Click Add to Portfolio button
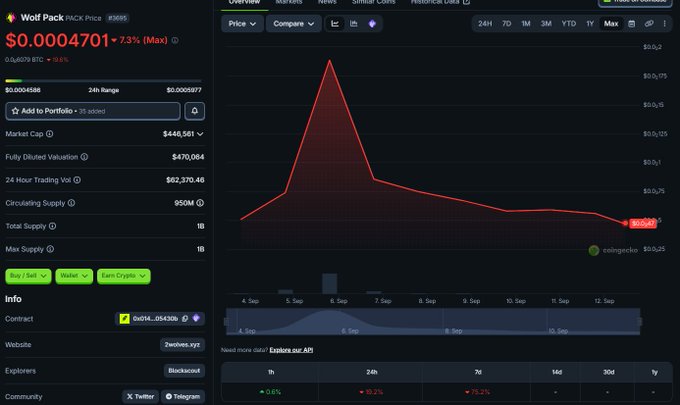Viewport: 680px width, 405px height. click(93, 111)
